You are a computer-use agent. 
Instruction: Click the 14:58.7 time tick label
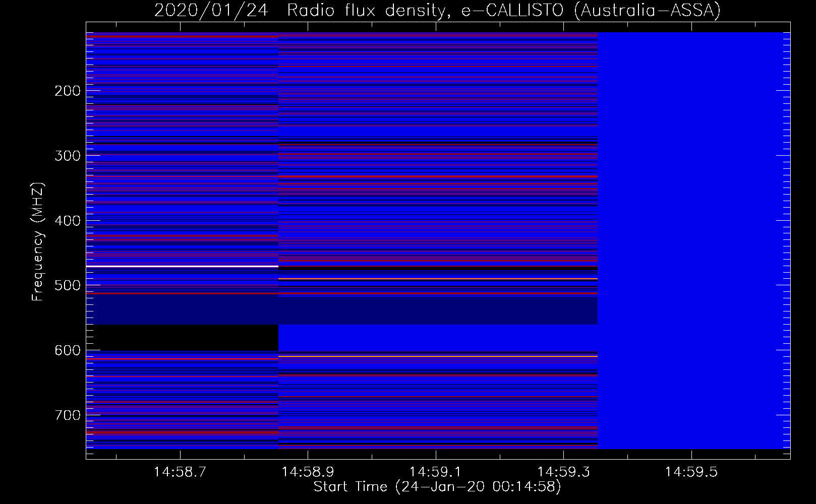(x=180, y=472)
